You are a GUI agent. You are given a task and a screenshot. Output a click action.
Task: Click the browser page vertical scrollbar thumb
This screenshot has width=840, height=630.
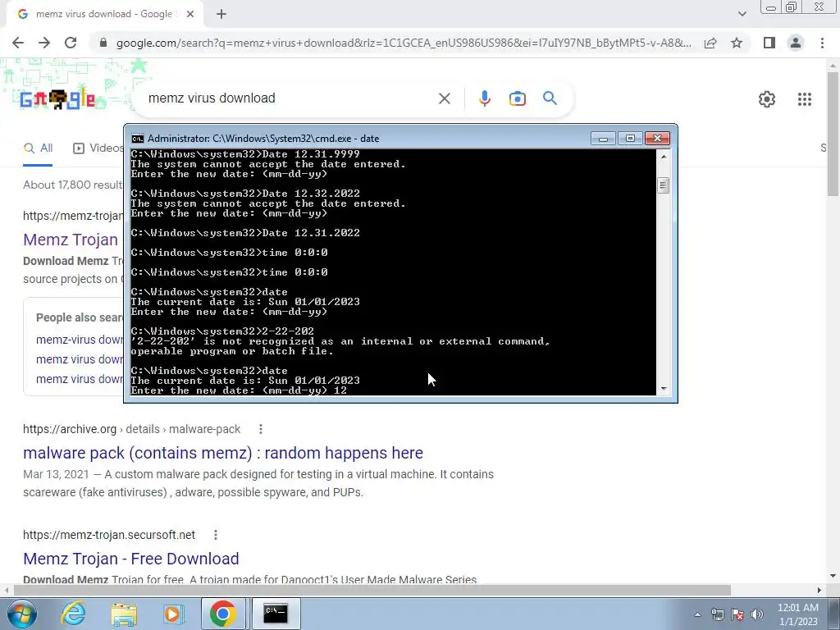(833, 134)
